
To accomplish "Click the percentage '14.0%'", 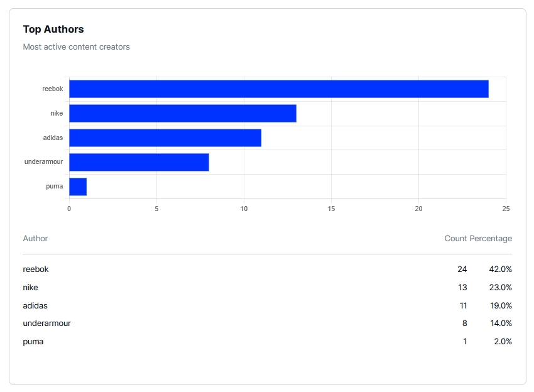I will [501, 324].
